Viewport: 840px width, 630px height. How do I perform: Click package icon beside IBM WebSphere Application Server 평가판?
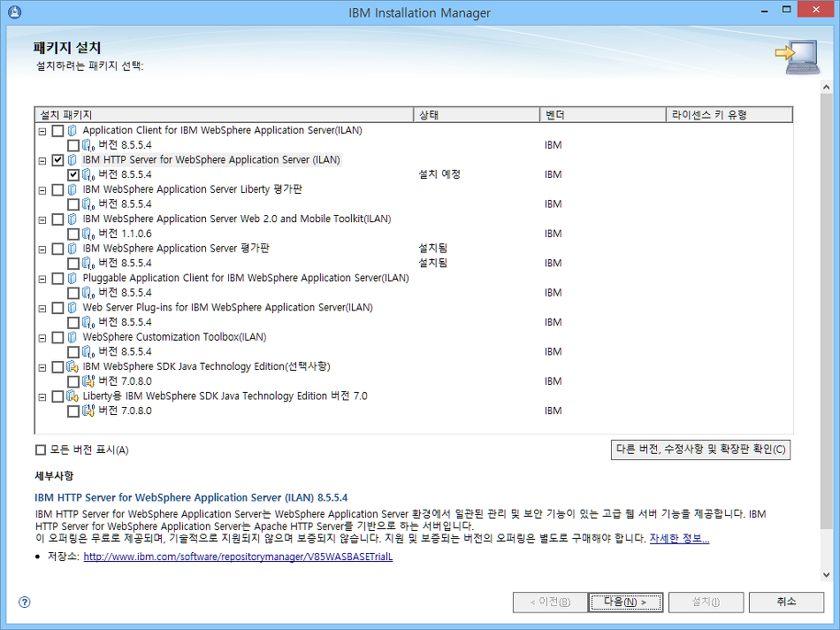pyautogui.click(x=73, y=249)
